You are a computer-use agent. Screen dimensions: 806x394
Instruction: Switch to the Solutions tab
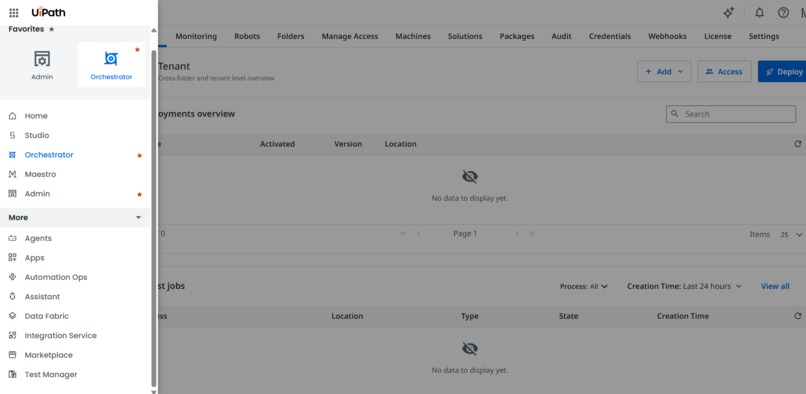click(x=465, y=36)
